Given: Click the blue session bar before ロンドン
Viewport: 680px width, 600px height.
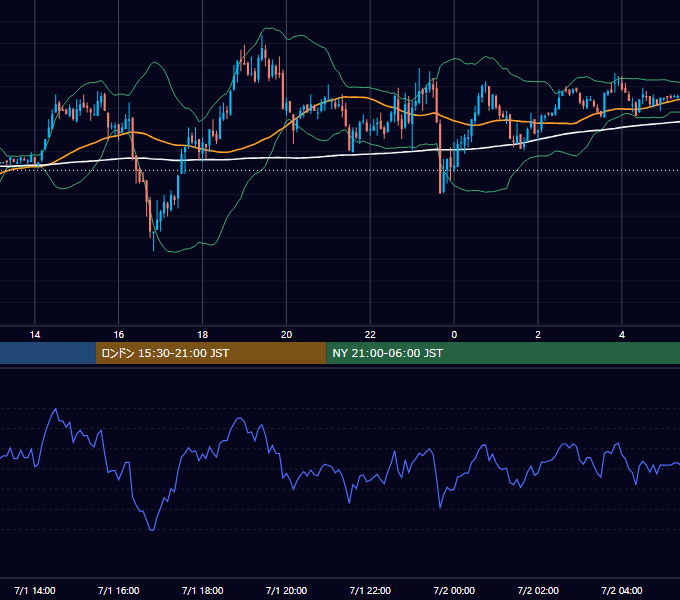Looking at the screenshot, I should tap(48, 353).
